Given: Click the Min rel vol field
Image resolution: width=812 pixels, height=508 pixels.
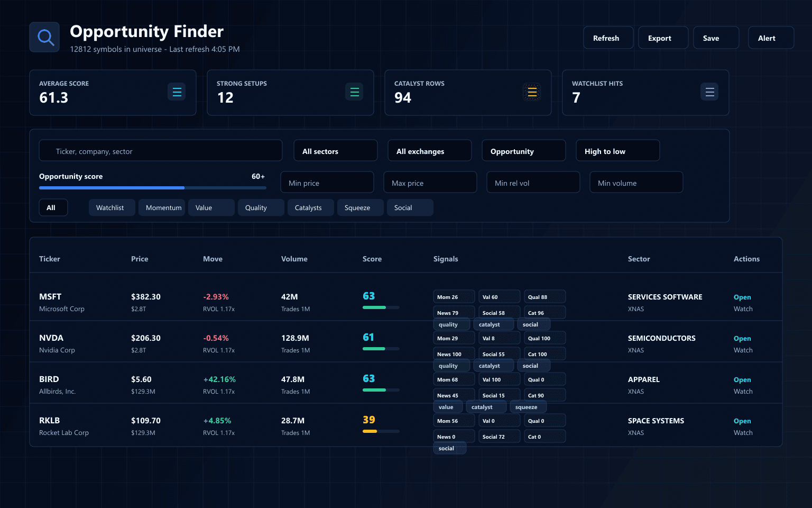Looking at the screenshot, I should coord(533,182).
